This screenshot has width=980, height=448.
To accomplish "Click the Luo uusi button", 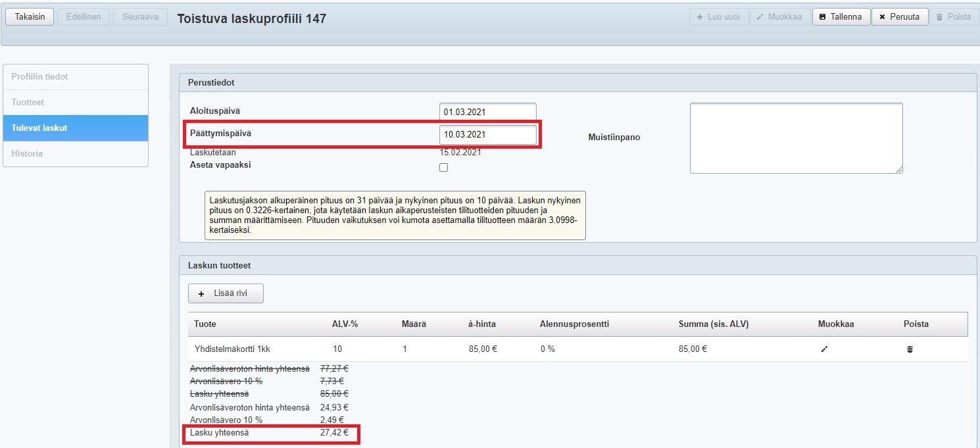I will click(718, 17).
